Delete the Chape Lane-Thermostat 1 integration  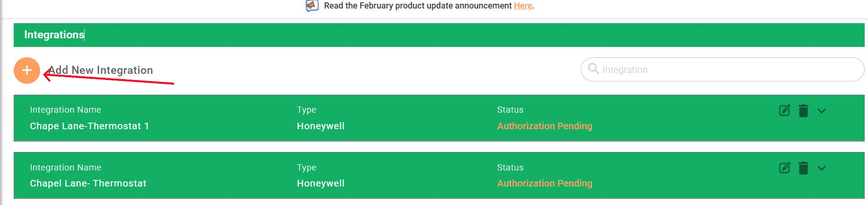pos(803,111)
